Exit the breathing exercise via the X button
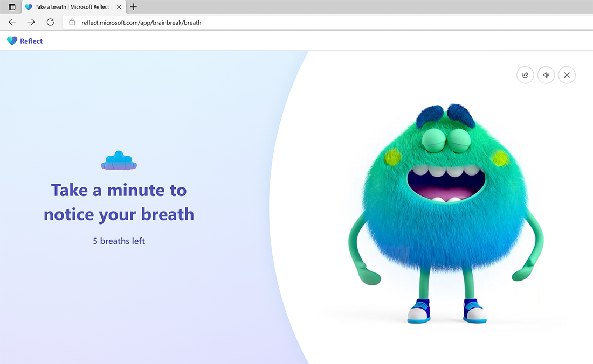The height and width of the screenshot is (364, 593). click(x=567, y=75)
